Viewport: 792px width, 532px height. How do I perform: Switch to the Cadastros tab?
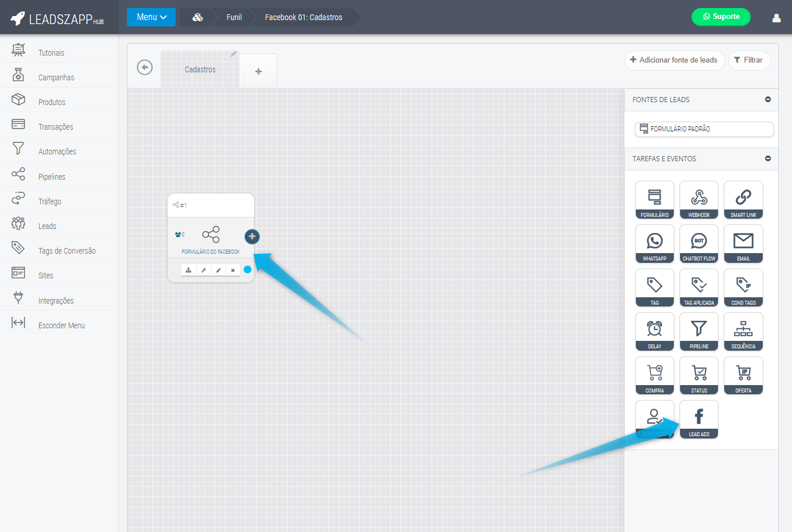(x=200, y=69)
